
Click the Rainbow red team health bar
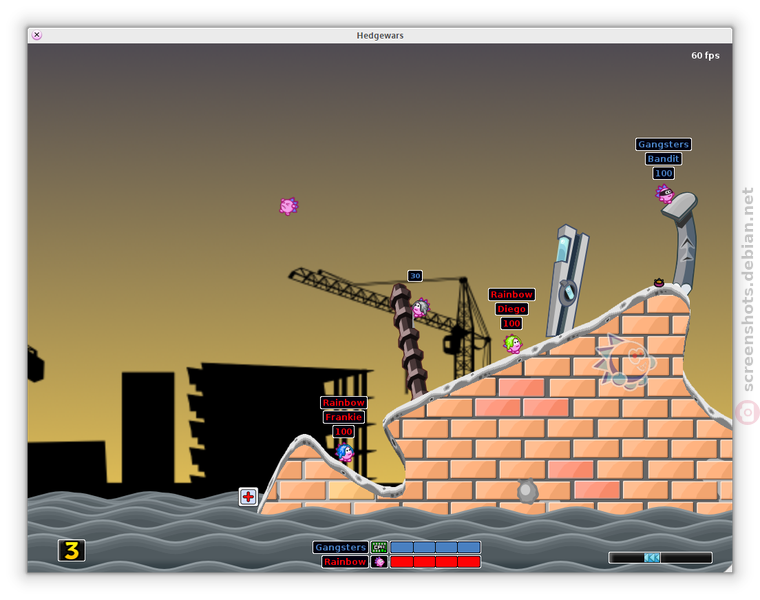(435, 562)
